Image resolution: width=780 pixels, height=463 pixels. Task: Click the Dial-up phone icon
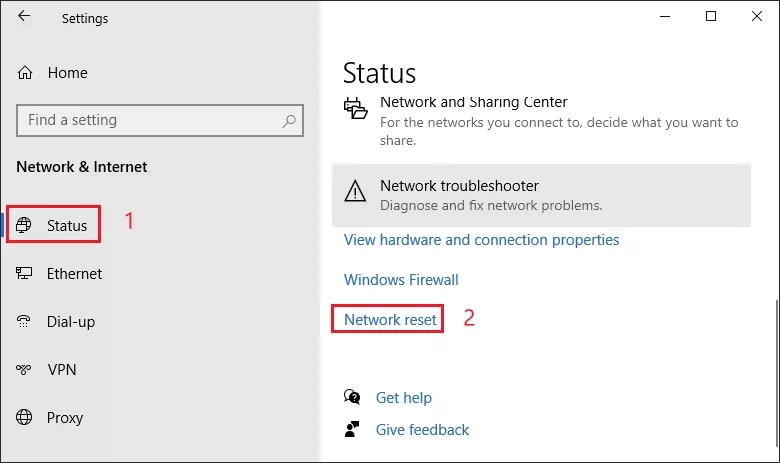click(x=23, y=321)
